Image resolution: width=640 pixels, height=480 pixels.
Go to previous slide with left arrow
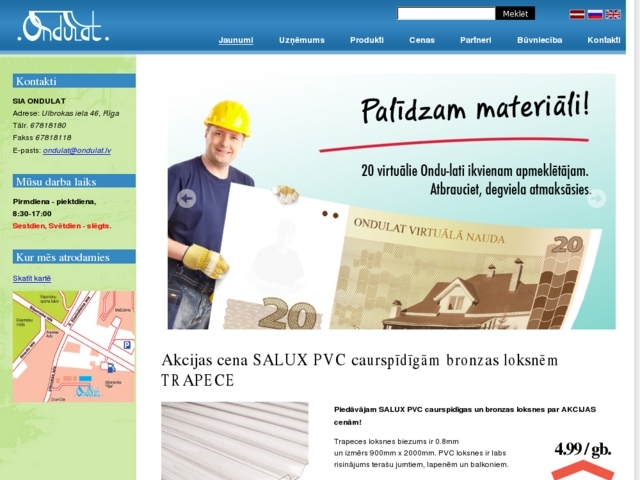[x=186, y=198]
